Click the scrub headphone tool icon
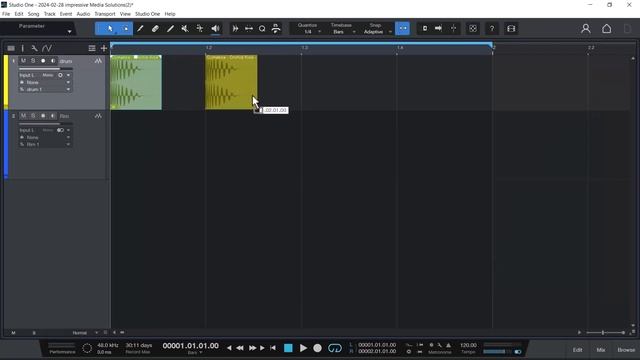This screenshot has width=640, height=360. pyautogui.click(x=276, y=29)
